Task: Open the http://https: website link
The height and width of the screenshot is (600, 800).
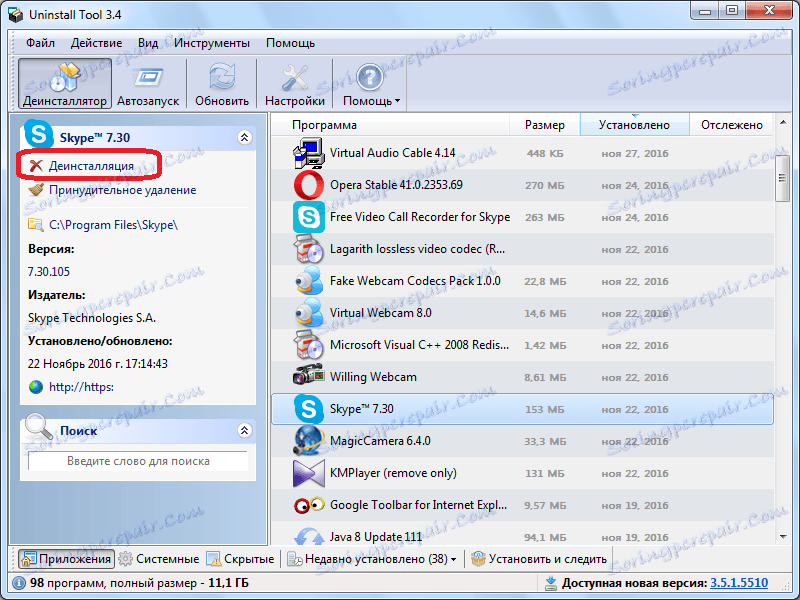Action: click(x=82, y=387)
